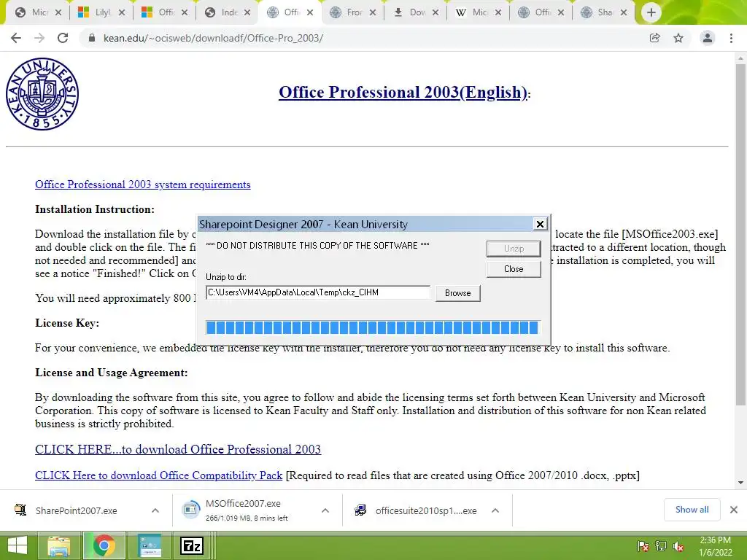Click the Unzip button

click(514, 249)
